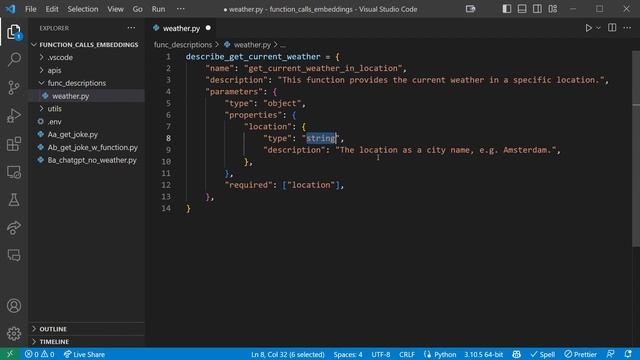640x360 pixels.
Task: Click CRLF end of line setting
Action: pyautogui.click(x=407, y=354)
